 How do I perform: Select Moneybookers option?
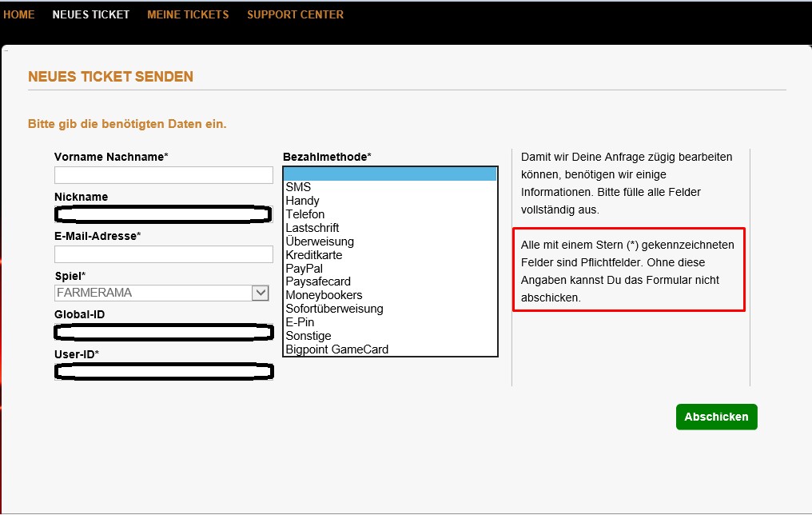pos(390,295)
